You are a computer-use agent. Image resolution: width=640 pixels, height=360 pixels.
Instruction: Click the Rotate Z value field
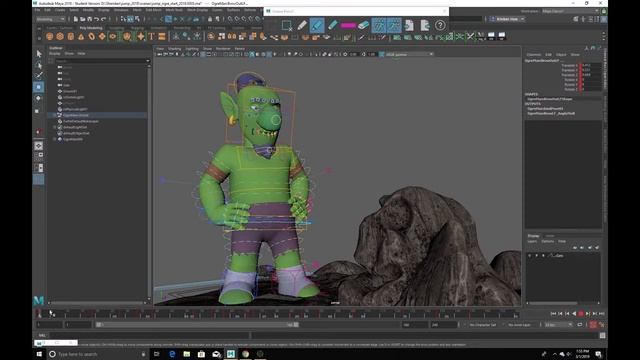point(591,89)
